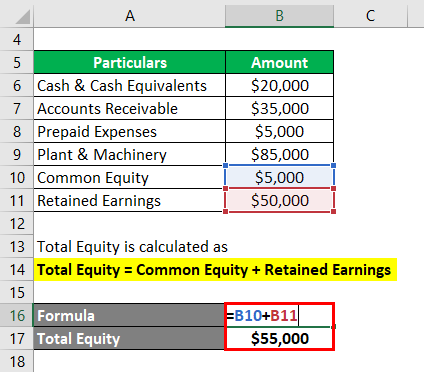Select the $50,000 amount cell

point(279,200)
